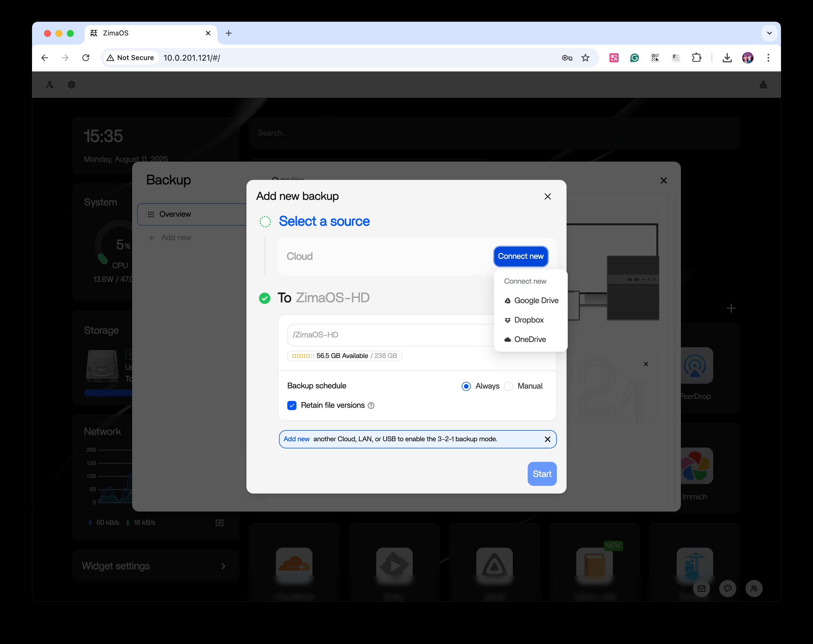Click Add new in Backup sidebar
Viewport: 813px width, 644px height.
170,238
